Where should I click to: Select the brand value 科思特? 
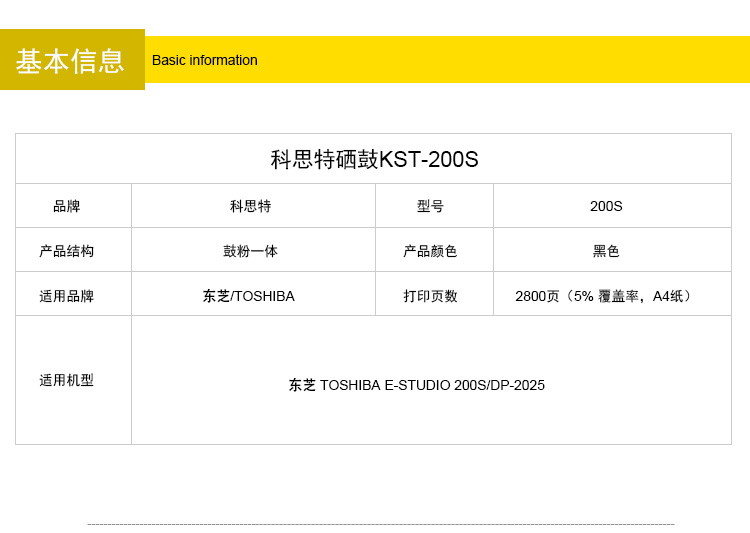click(250, 206)
